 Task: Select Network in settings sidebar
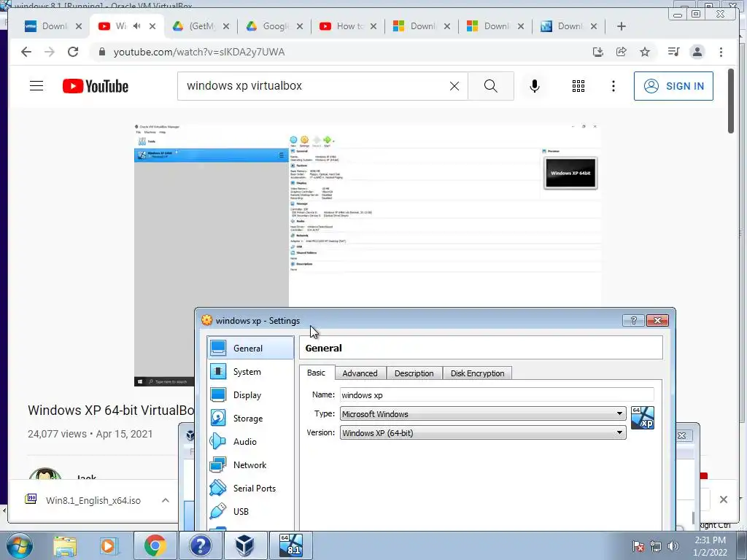pyautogui.click(x=251, y=464)
